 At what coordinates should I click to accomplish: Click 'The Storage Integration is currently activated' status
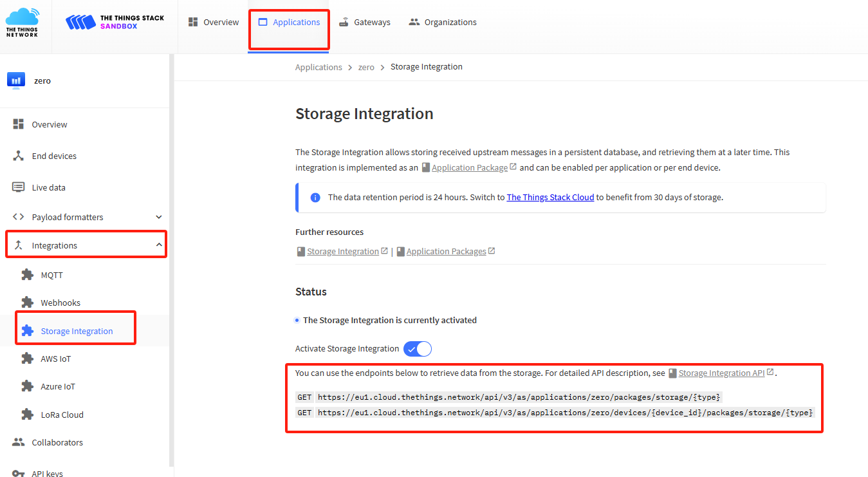[x=390, y=320]
